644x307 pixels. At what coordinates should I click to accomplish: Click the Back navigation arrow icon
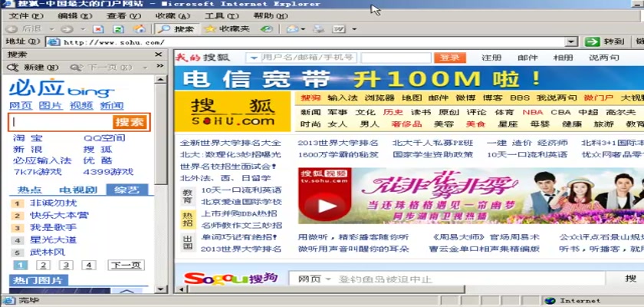coord(12,29)
